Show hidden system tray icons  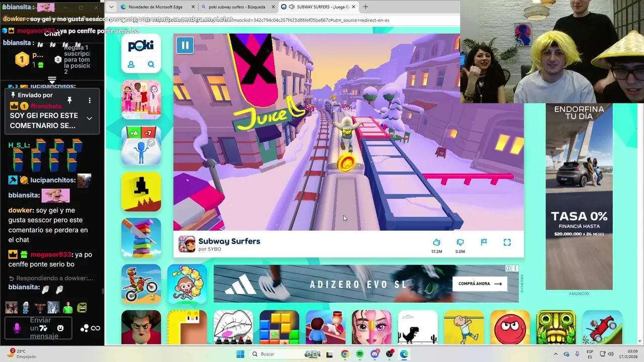click(x=555, y=354)
